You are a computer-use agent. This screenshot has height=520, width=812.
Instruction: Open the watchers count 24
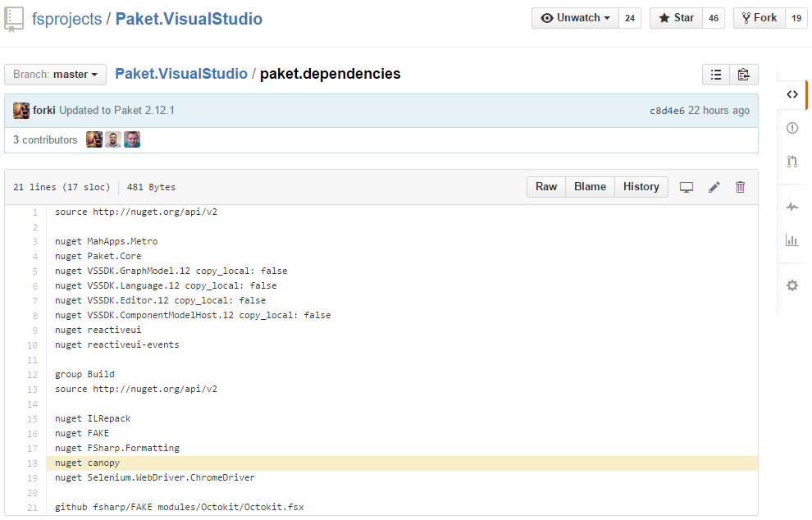[630, 18]
